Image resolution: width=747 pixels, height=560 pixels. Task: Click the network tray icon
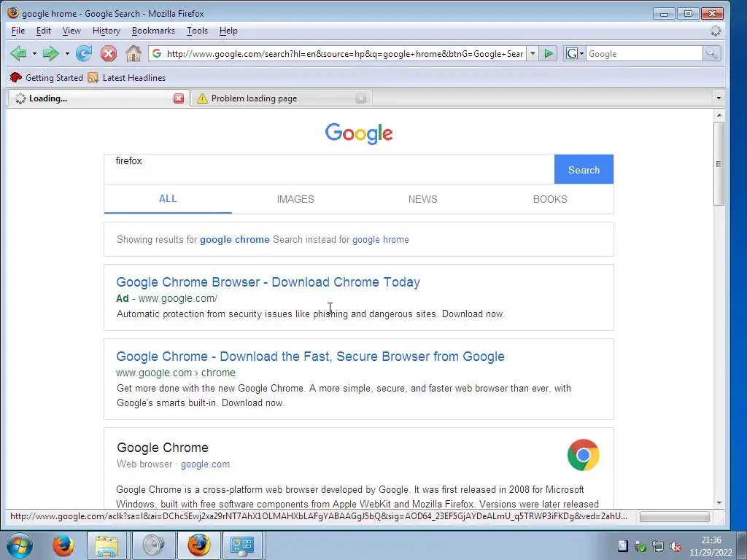point(657,547)
